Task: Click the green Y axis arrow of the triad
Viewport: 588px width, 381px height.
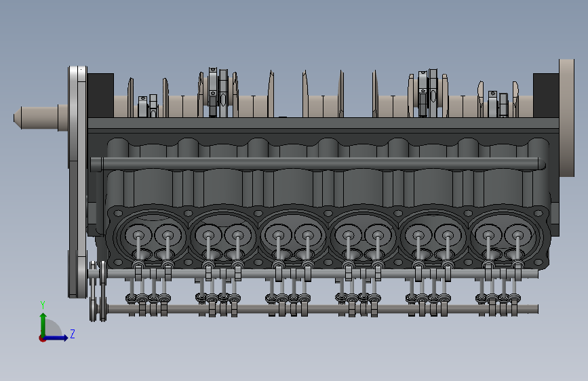Action: click(43, 325)
